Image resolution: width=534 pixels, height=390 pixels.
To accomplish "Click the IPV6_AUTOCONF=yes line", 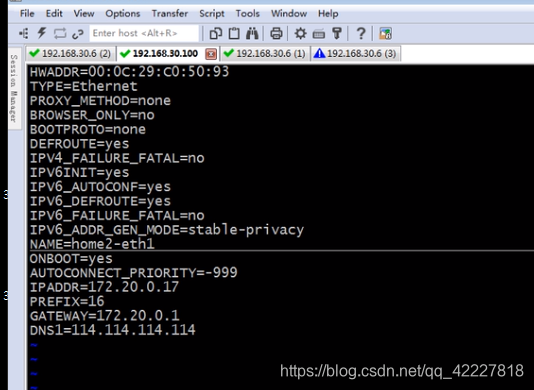I will 100,187.
